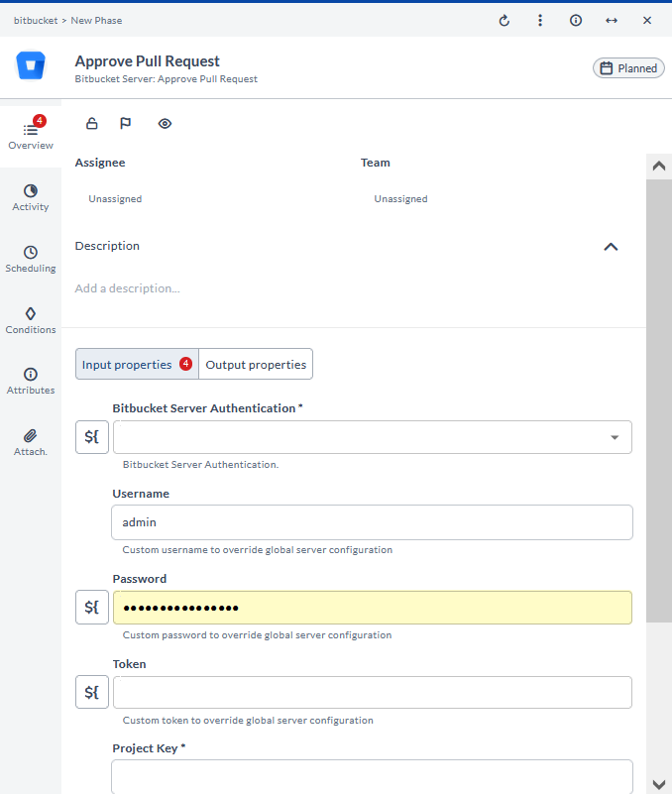Toggle variable mode for Token field
672x794 pixels.
click(x=92, y=692)
